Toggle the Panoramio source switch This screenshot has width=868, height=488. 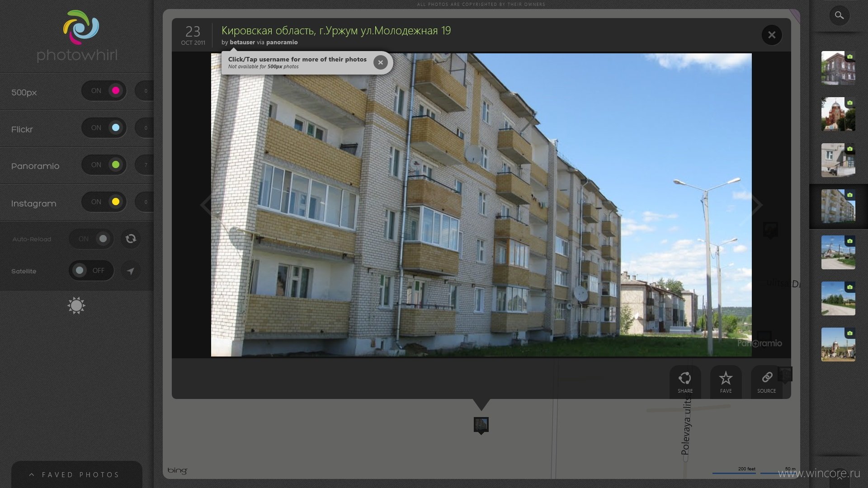[104, 165]
